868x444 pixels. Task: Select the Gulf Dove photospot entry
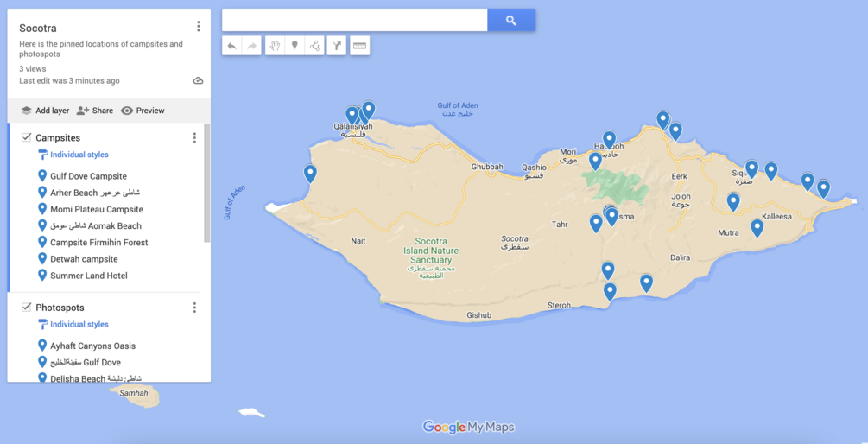[86, 362]
